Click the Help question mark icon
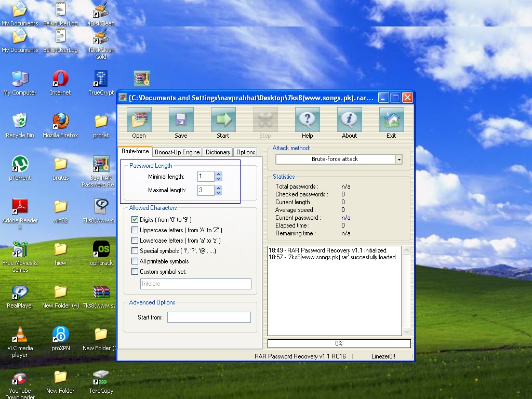 (x=308, y=119)
